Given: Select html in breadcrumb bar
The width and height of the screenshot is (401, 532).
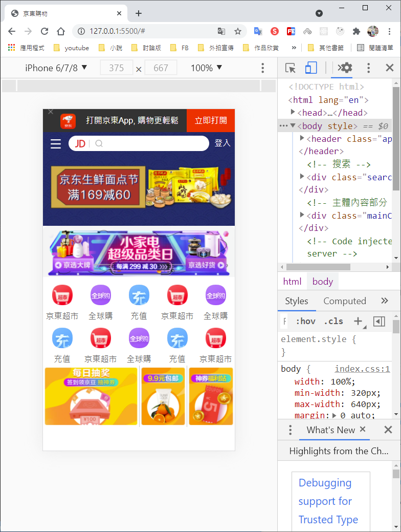Looking at the screenshot, I should pos(292,281).
